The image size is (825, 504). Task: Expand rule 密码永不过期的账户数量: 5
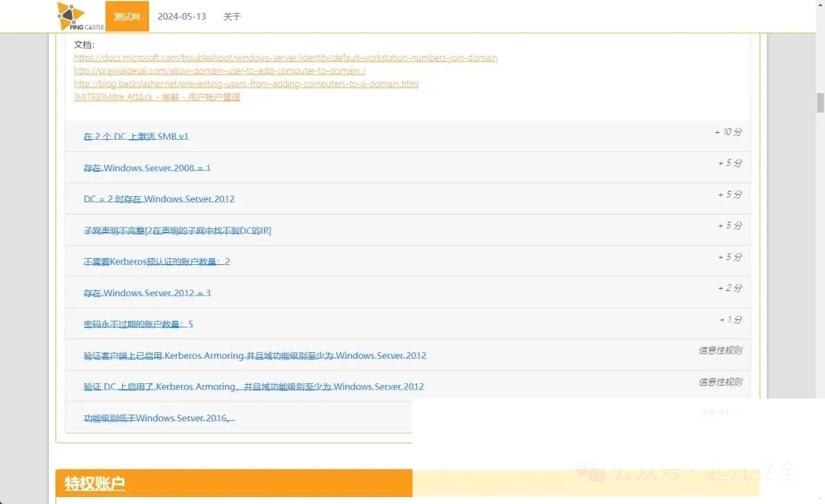(x=138, y=324)
